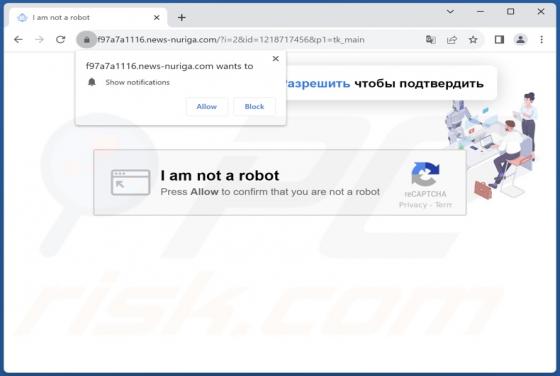Click the forward navigation arrow
Image resolution: width=560 pixels, height=376 pixels.
pos(39,39)
